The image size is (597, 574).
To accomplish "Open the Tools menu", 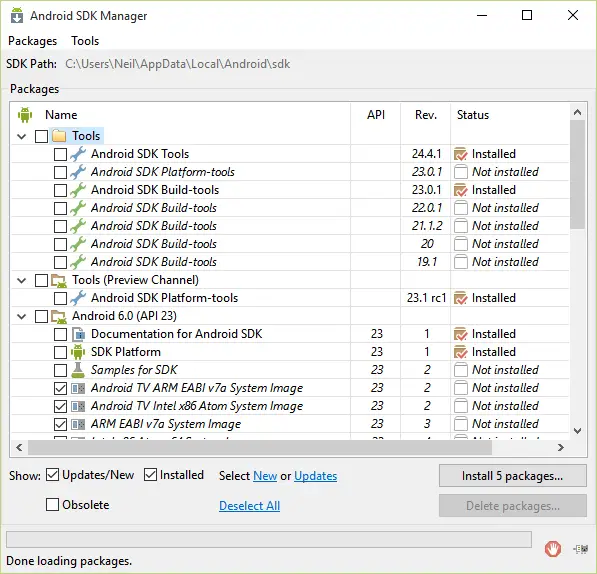I will click(x=85, y=41).
